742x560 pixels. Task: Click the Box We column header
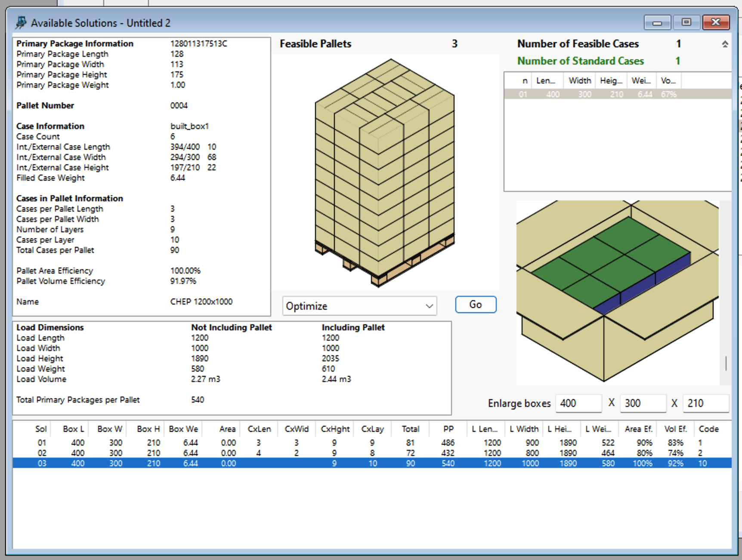point(183,429)
